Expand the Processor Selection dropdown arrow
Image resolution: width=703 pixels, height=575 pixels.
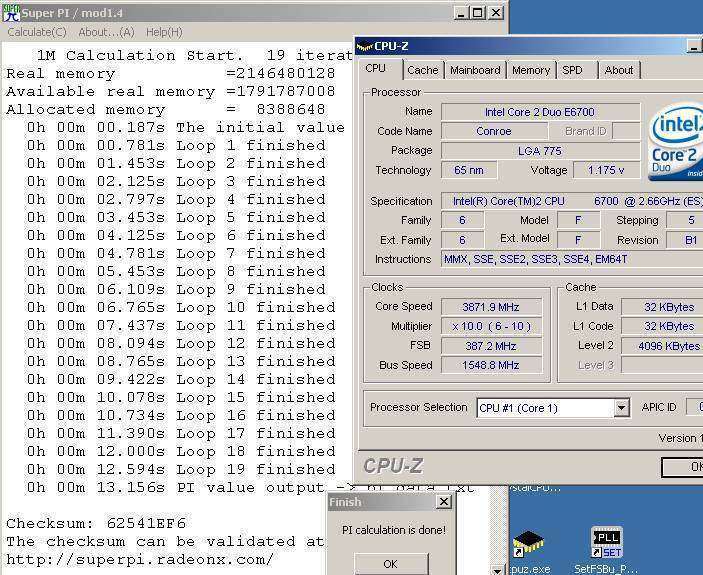(x=621, y=408)
